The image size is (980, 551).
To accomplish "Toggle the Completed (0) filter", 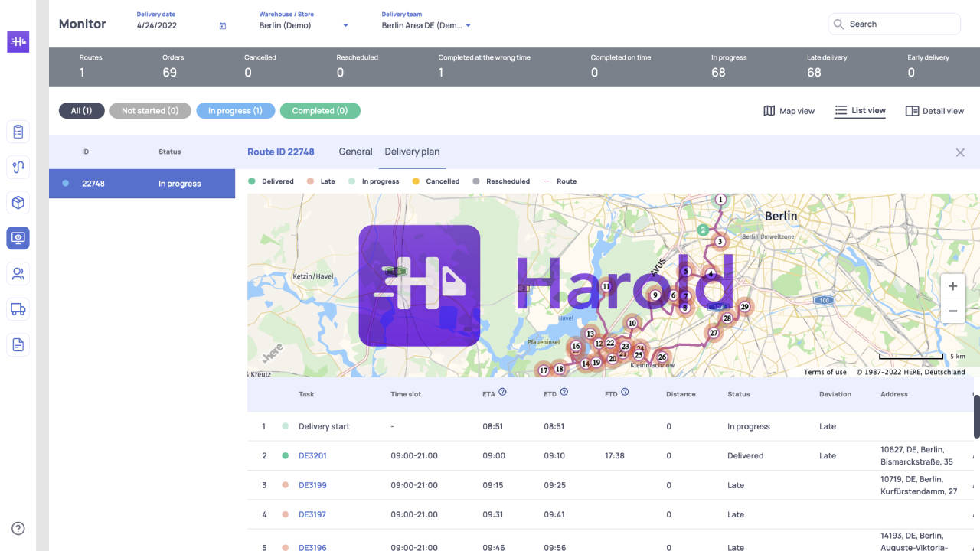I will click(320, 110).
